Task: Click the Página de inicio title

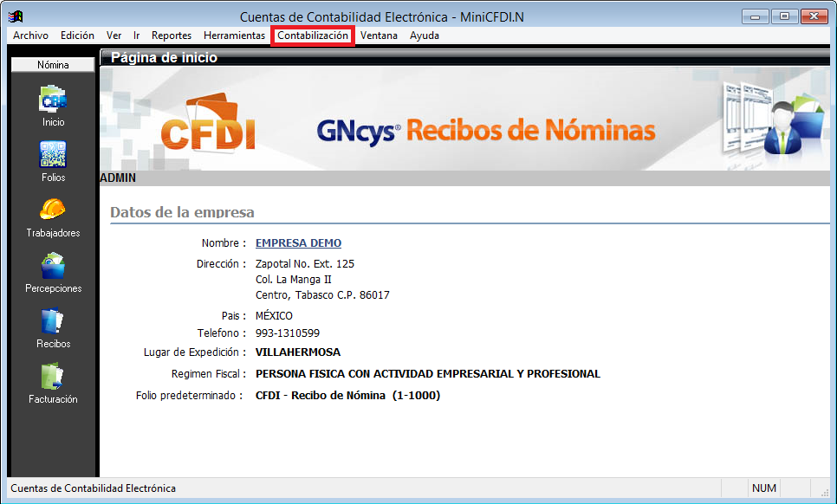Action: coord(164,57)
